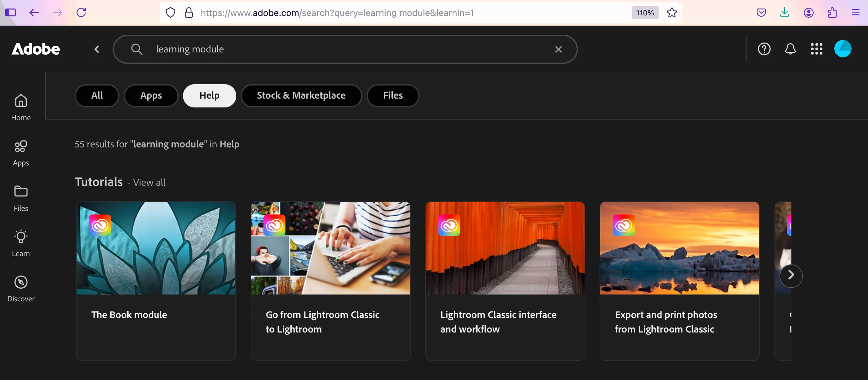868x380 pixels.
Task: Open the help question mark menu
Action: tap(764, 49)
